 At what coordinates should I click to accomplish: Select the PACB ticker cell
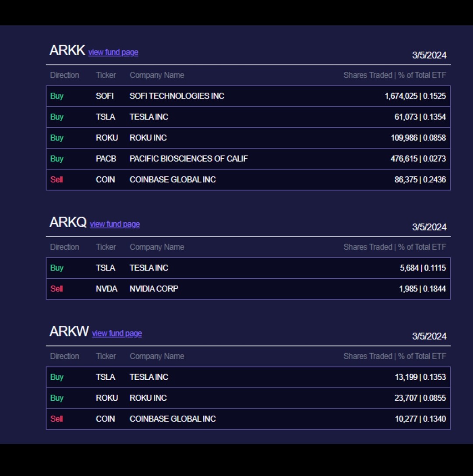point(106,159)
